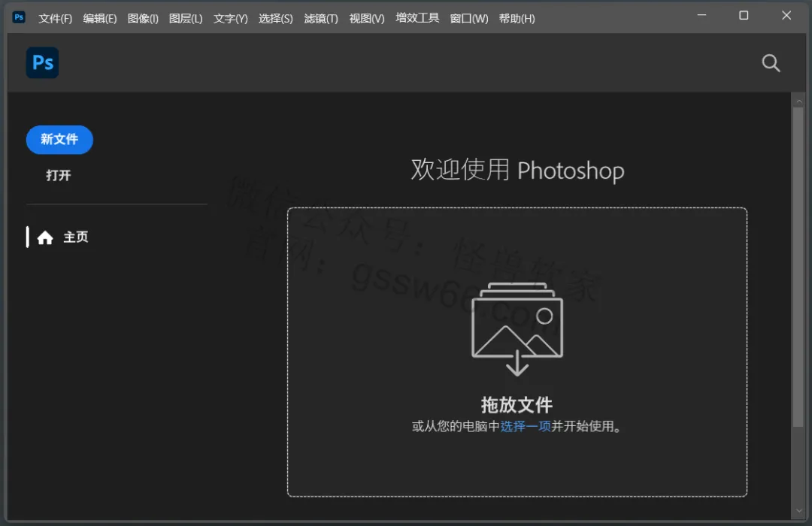Click the 拖放文件 heading text
The width and height of the screenshot is (812, 526).
pos(517,405)
